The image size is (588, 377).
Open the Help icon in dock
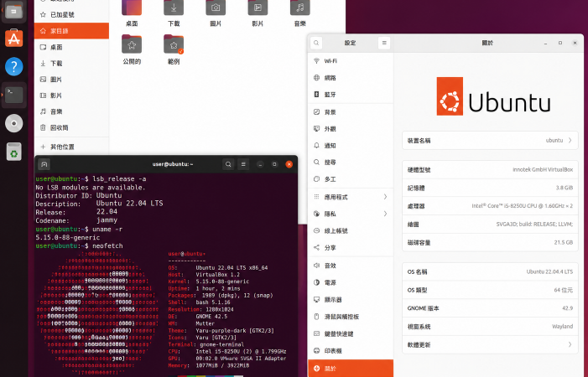(x=14, y=67)
